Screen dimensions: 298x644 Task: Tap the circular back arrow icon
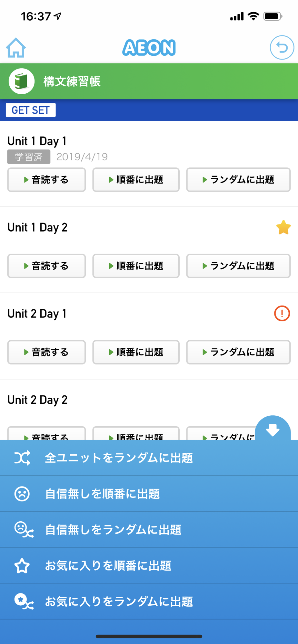[282, 48]
